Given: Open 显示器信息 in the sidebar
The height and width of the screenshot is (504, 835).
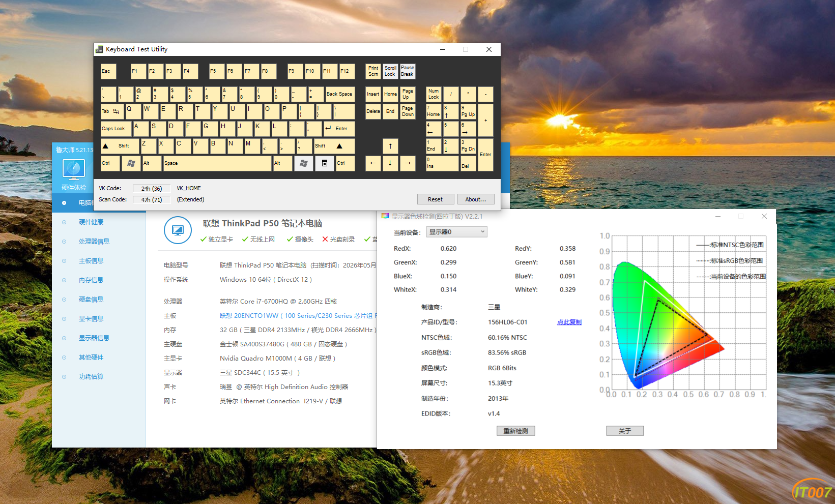Looking at the screenshot, I should coord(94,338).
